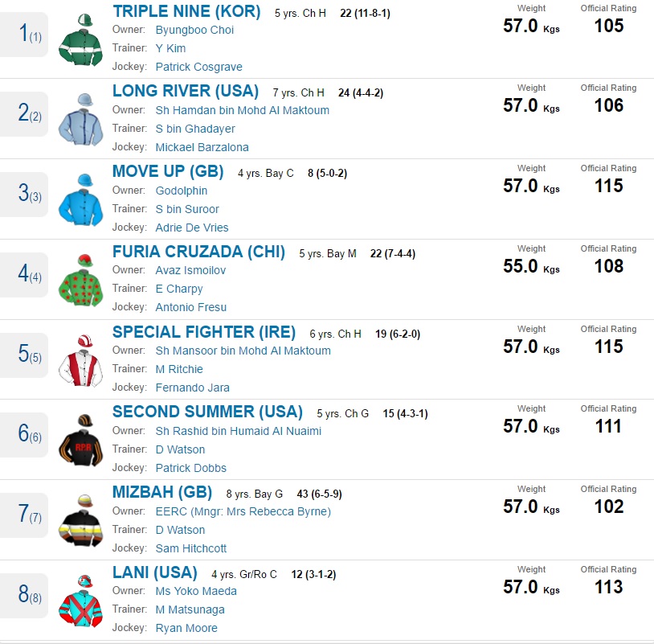654x644 pixels.
Task: Open trainer S bin Suroor's page
Action: coord(187,209)
